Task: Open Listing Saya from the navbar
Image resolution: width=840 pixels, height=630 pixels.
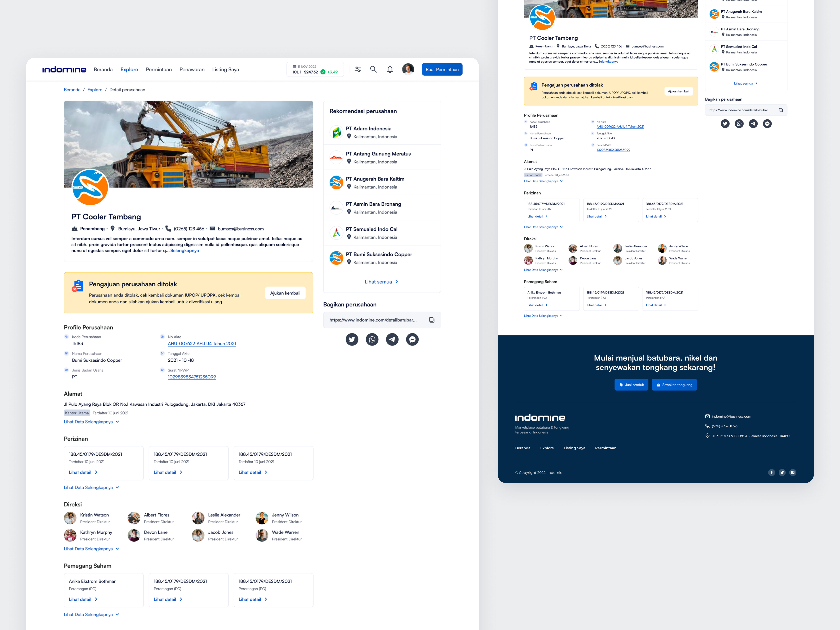Action: (x=225, y=69)
